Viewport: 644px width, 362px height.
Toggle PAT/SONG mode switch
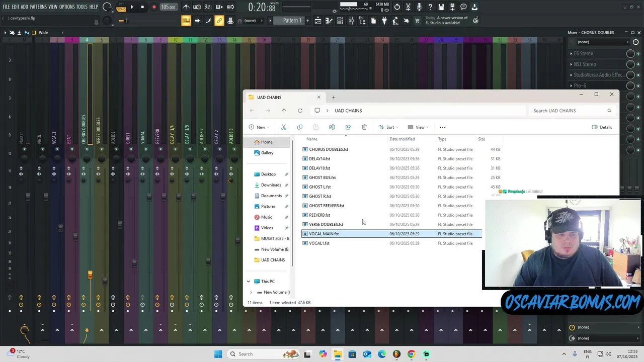tap(121, 7)
